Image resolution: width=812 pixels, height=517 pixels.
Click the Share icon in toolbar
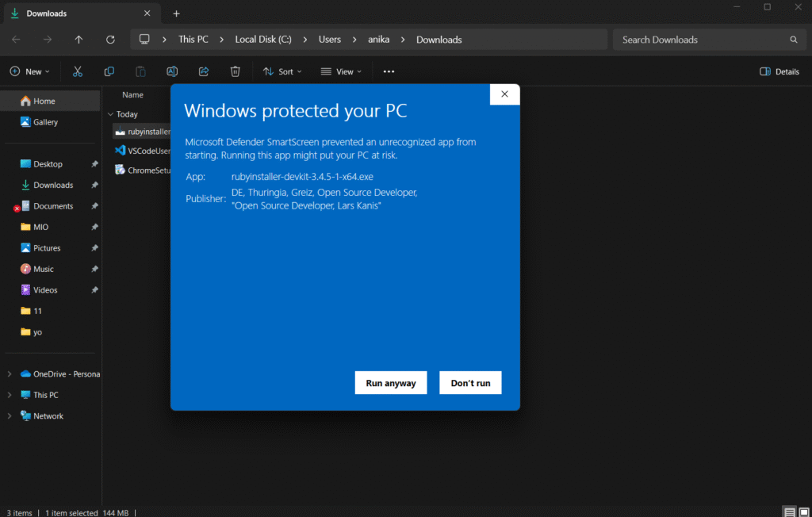[204, 71]
